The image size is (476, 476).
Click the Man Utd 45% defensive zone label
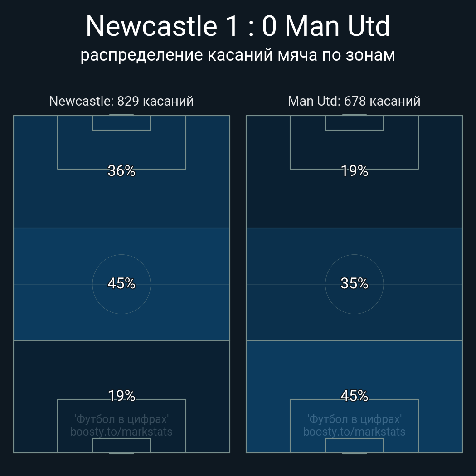[x=355, y=396]
